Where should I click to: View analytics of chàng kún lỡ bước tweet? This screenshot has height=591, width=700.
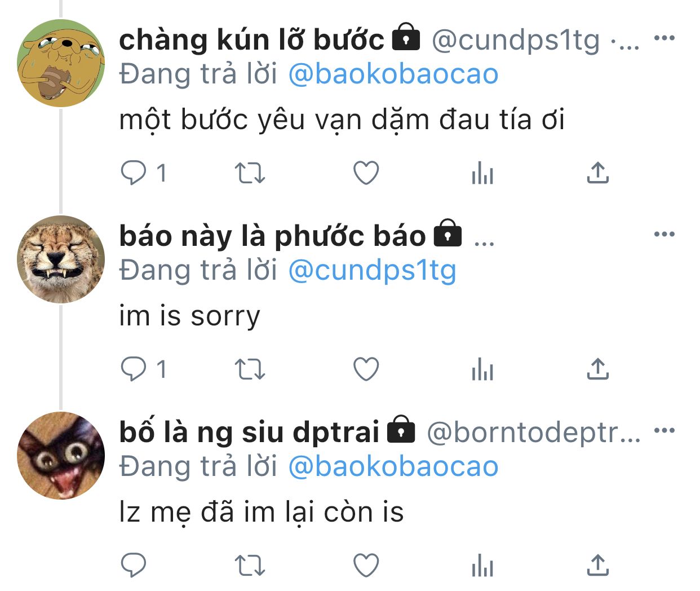coord(482,173)
